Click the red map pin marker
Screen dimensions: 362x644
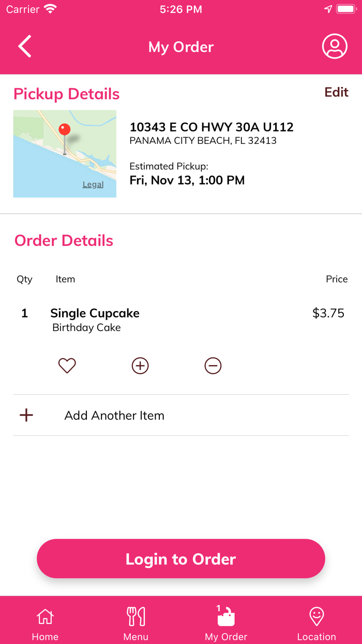click(65, 129)
